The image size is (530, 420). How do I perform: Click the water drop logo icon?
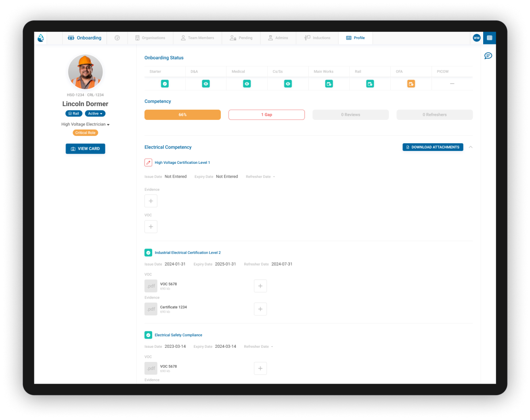point(41,38)
